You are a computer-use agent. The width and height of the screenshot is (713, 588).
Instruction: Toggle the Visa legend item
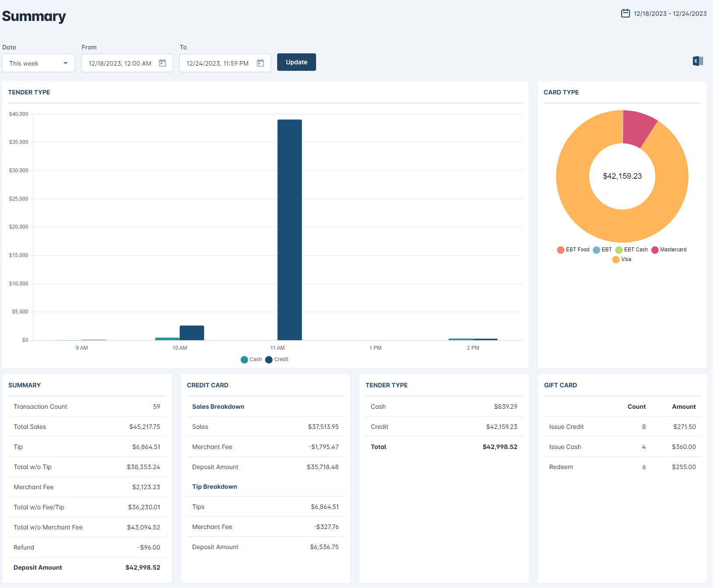[x=622, y=259]
